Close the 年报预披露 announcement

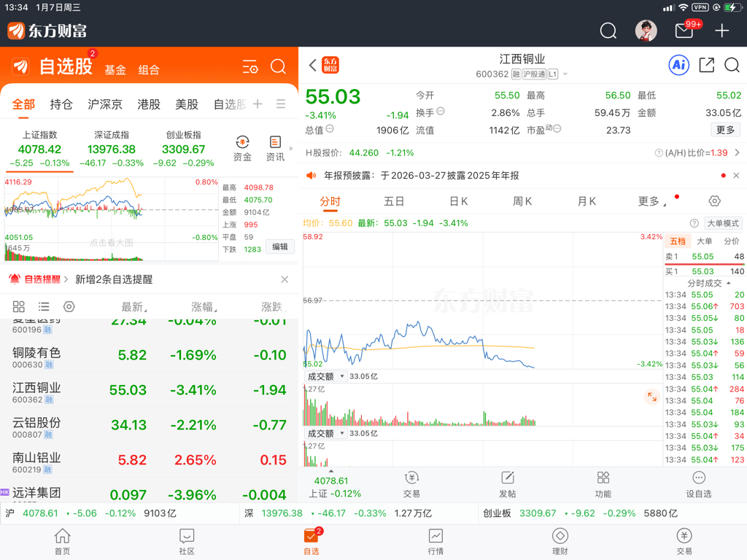[736, 176]
